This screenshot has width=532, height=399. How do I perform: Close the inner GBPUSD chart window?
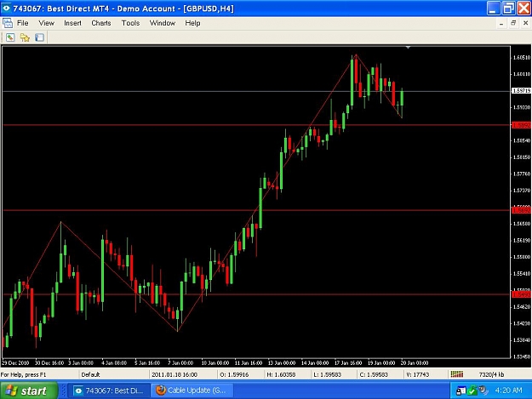525,23
